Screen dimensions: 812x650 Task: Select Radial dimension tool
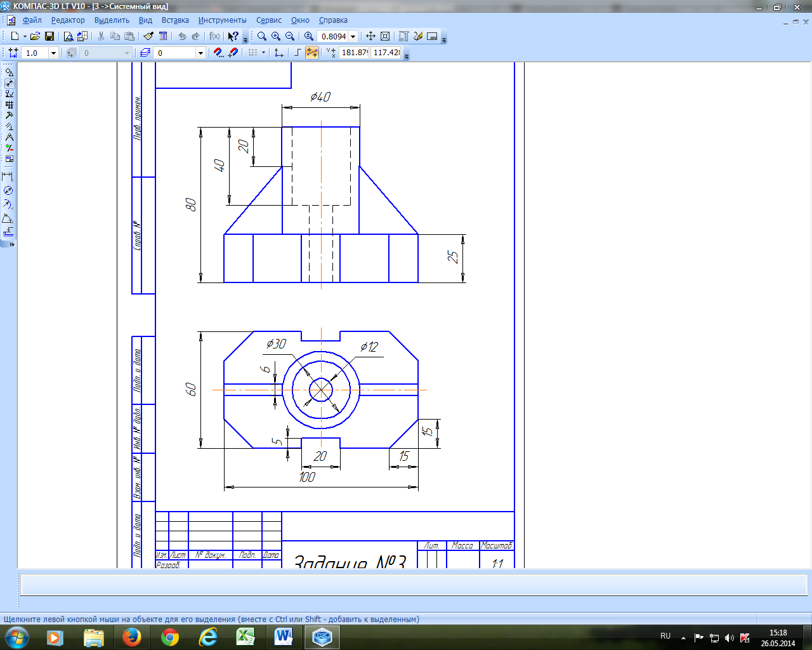tap(8, 204)
